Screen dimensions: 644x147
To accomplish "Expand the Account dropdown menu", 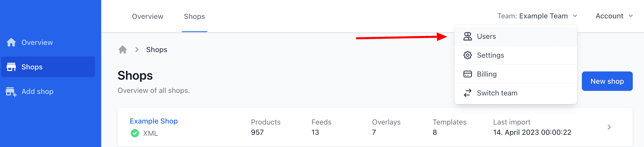I will tap(614, 16).
